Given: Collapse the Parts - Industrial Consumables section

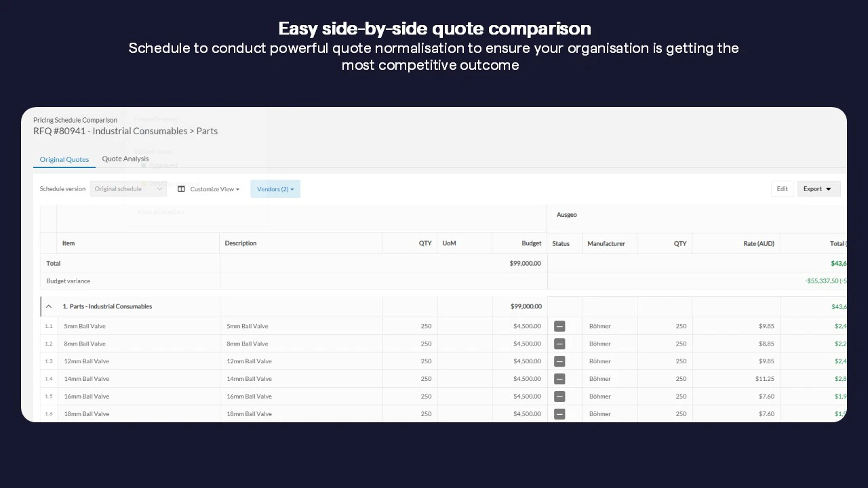Looking at the screenshot, I should (x=49, y=306).
